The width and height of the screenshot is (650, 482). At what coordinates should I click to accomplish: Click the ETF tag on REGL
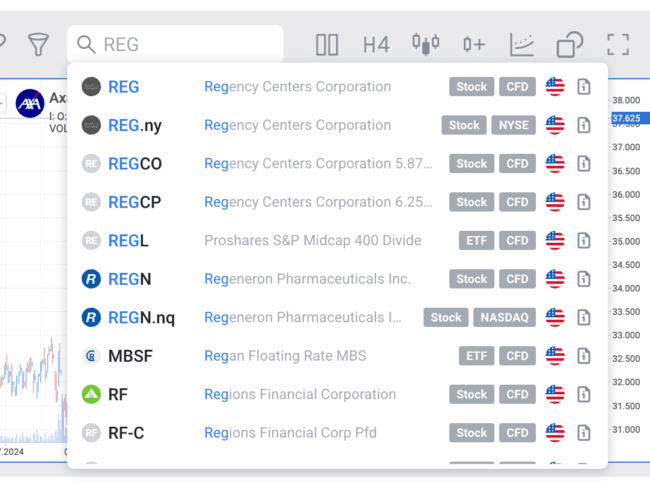(x=476, y=240)
